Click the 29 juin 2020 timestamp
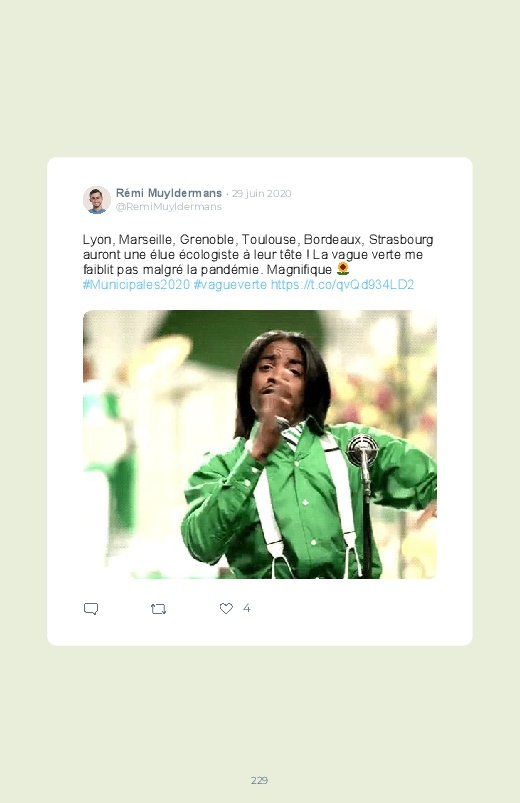 (261, 194)
